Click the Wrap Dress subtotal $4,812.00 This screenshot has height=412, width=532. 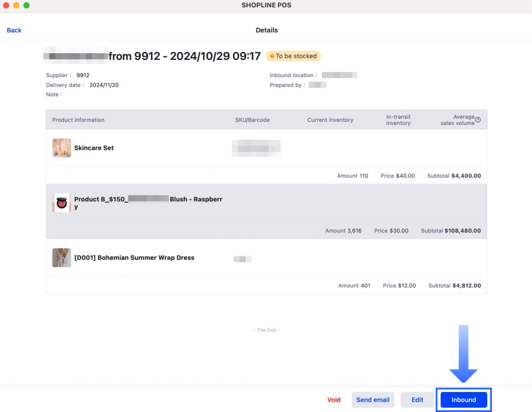point(467,286)
